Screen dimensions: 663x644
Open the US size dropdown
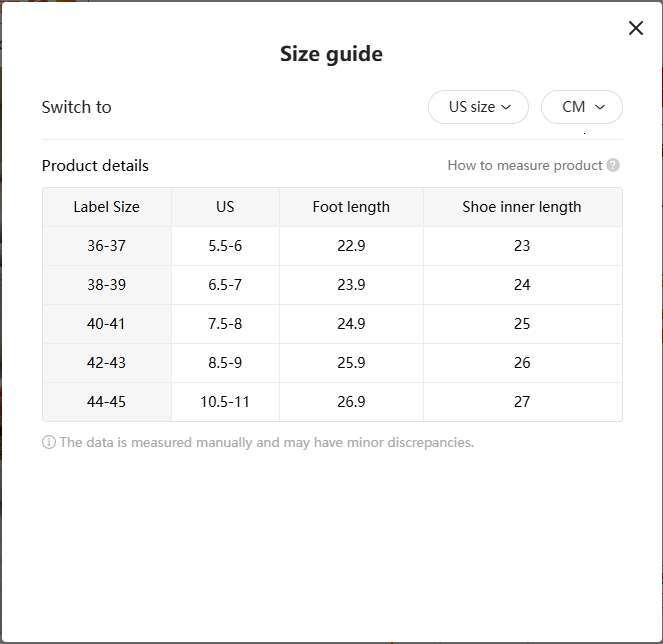(x=478, y=107)
